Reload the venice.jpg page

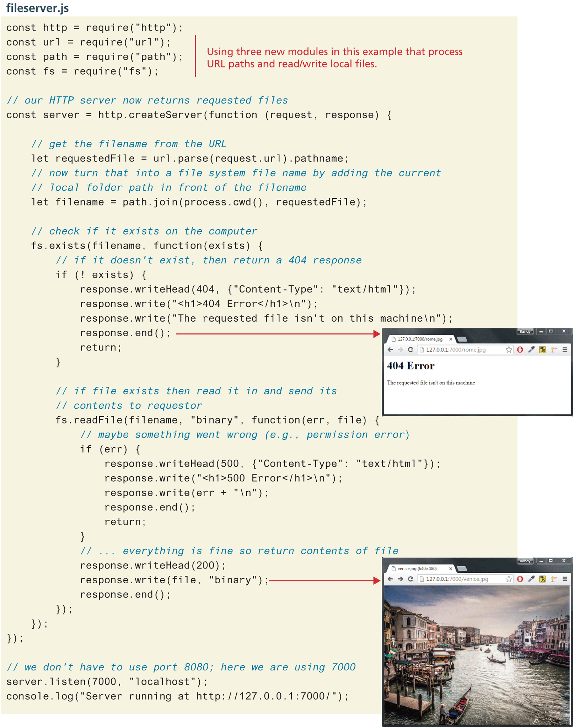[410, 579]
